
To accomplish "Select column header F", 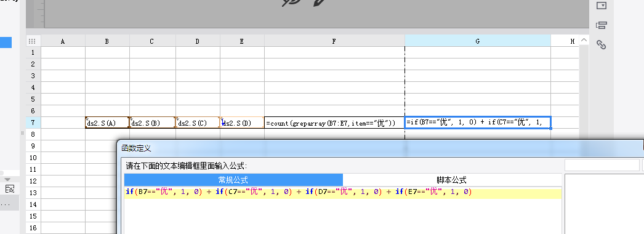I will pos(334,41).
